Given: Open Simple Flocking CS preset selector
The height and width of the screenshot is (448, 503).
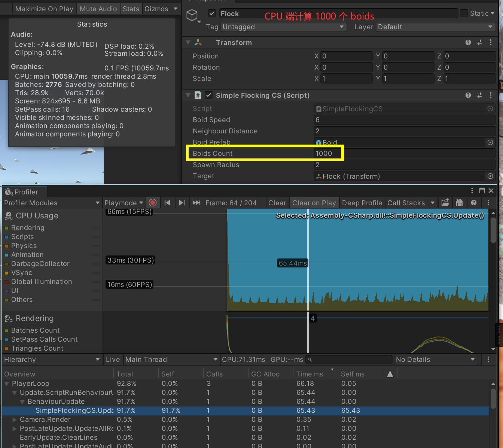Looking at the screenshot, I should (479, 95).
